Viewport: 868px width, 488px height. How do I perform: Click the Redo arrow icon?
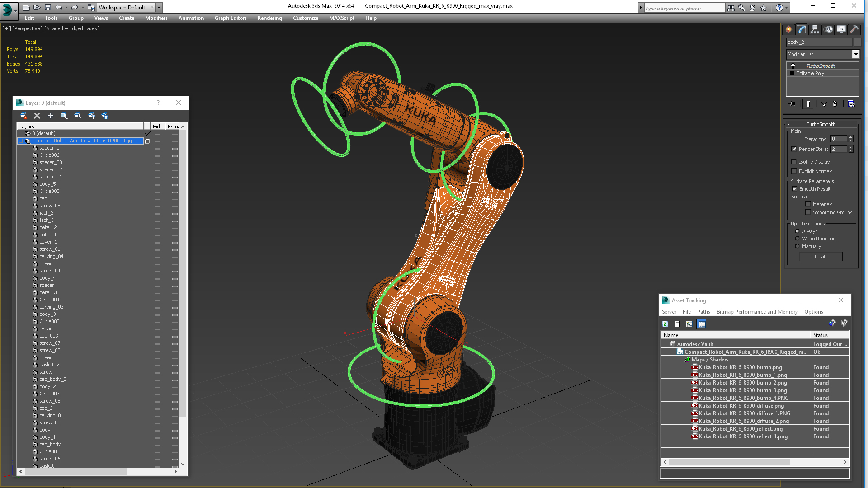point(74,7)
